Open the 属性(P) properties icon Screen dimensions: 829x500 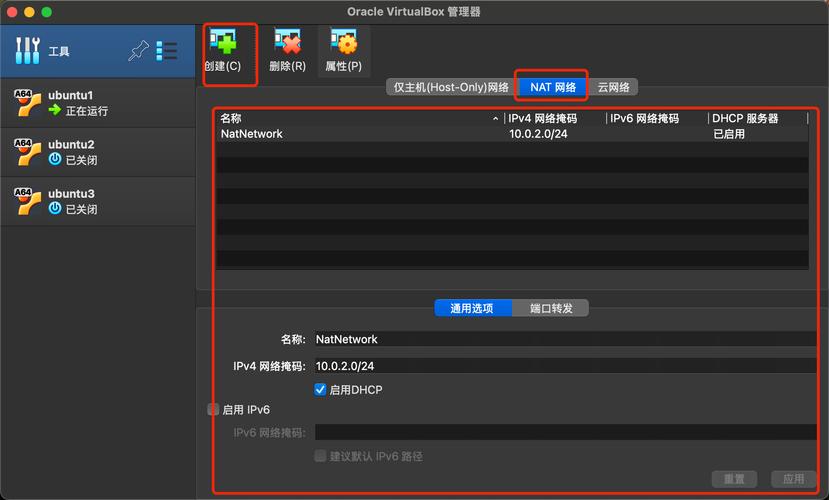click(x=344, y=41)
